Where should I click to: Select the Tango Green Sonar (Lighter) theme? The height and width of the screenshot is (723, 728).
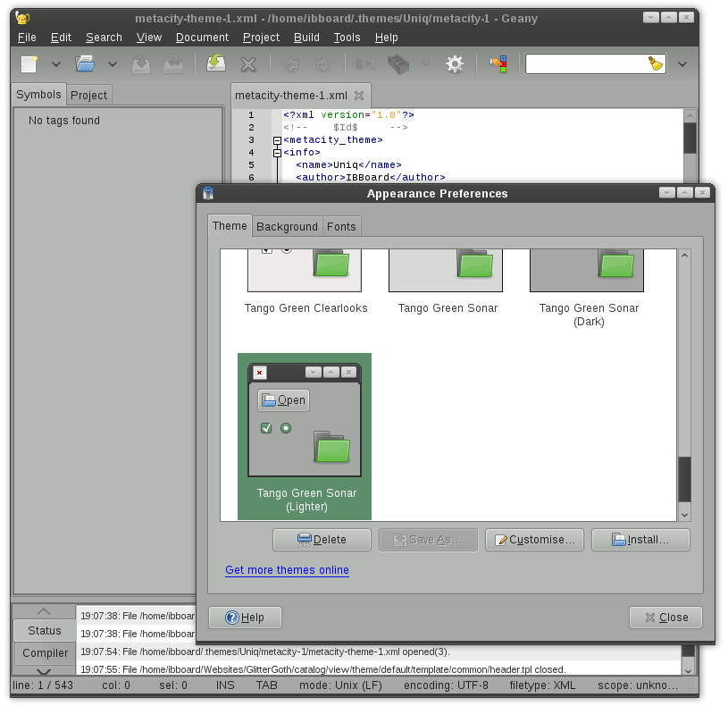click(x=305, y=436)
